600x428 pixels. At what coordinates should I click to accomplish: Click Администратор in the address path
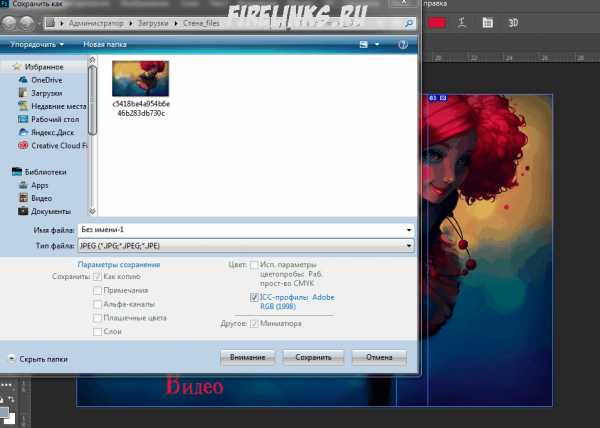(96, 23)
